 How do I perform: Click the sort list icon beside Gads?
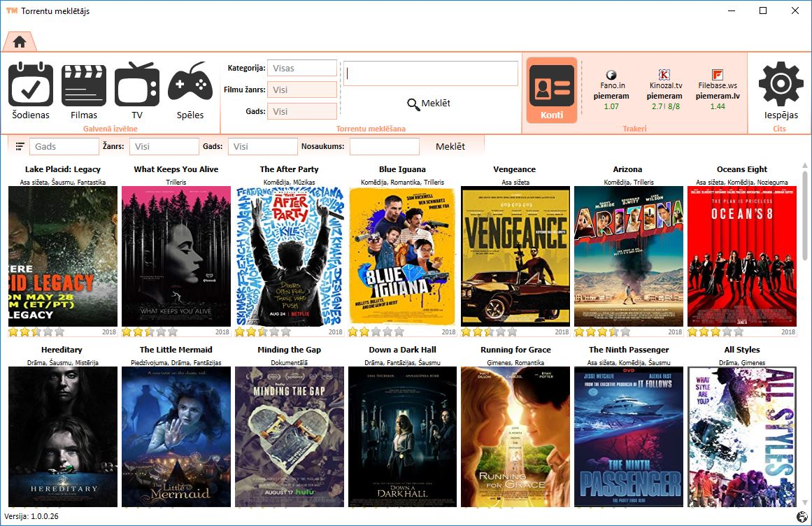point(20,146)
